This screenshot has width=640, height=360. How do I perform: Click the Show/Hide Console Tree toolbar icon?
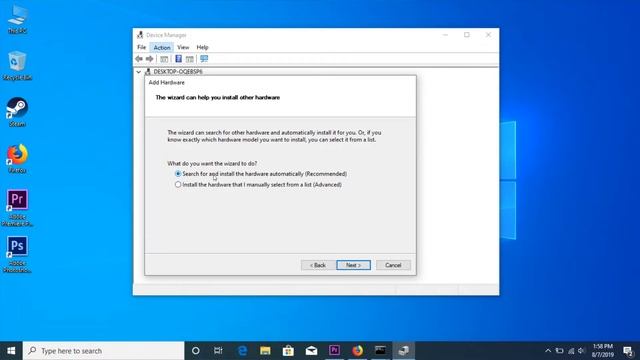(x=164, y=59)
